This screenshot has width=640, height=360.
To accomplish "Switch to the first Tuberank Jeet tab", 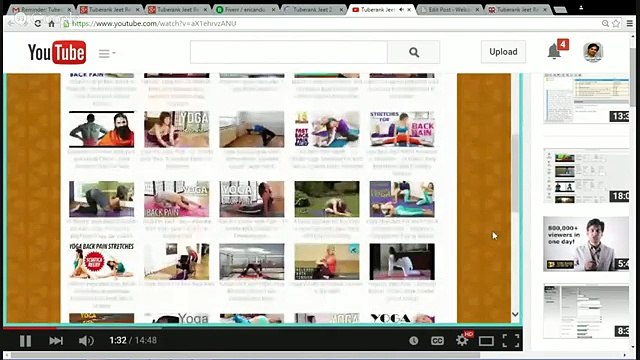I will (109, 9).
